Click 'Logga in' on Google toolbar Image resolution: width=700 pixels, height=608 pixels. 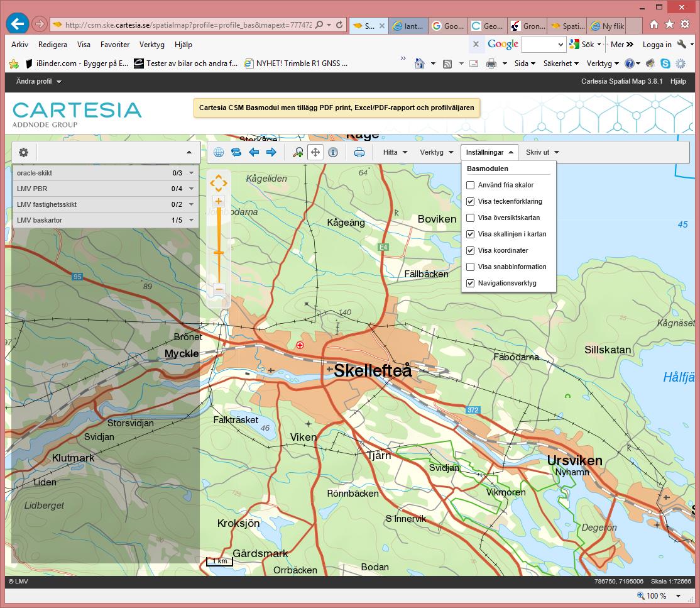tap(657, 44)
